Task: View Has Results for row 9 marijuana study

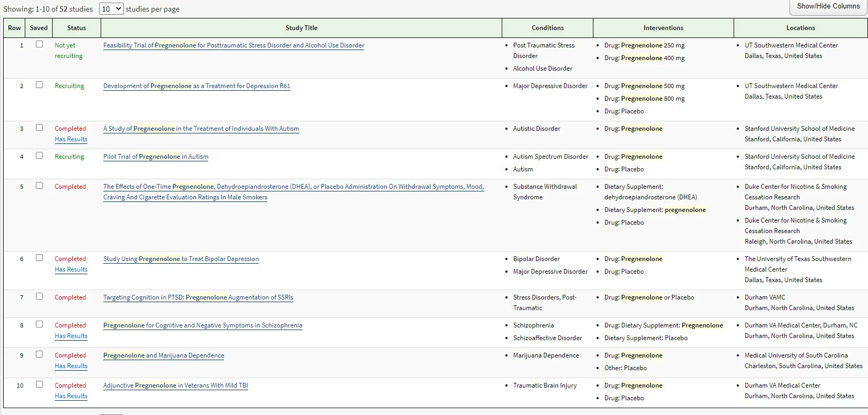Action: [71, 366]
